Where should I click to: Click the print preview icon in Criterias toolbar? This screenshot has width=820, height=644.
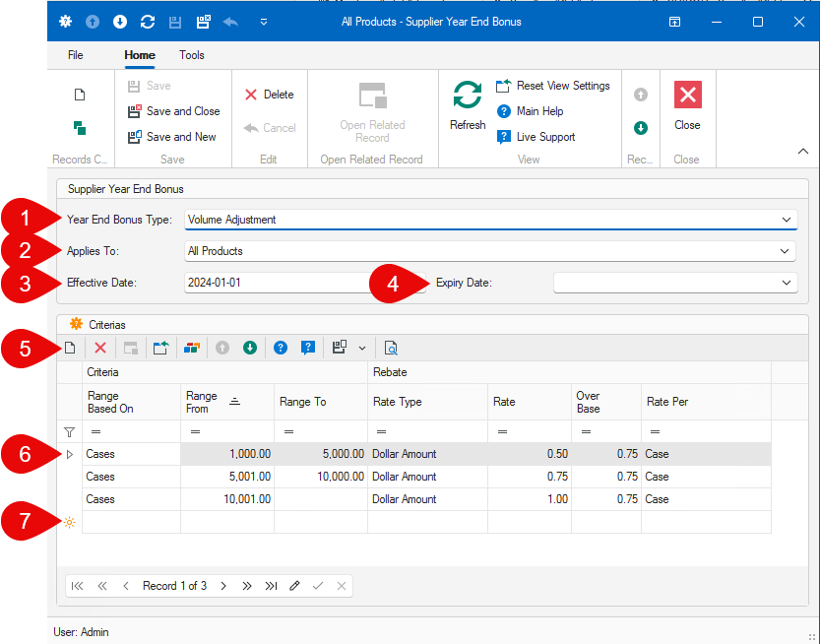pos(391,348)
